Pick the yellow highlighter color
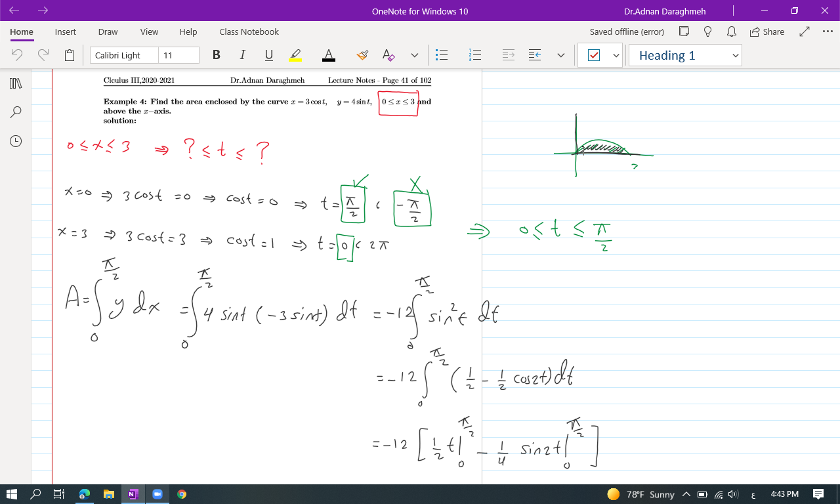840x504 pixels. click(295, 55)
